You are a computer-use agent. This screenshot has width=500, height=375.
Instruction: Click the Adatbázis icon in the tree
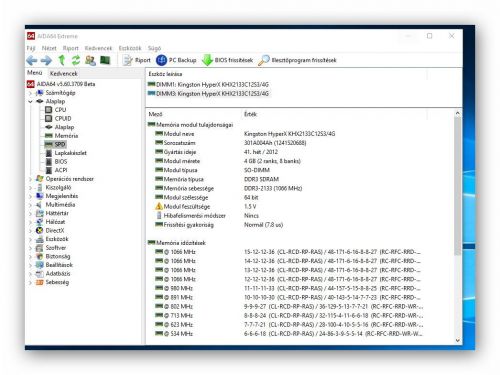click(40, 274)
